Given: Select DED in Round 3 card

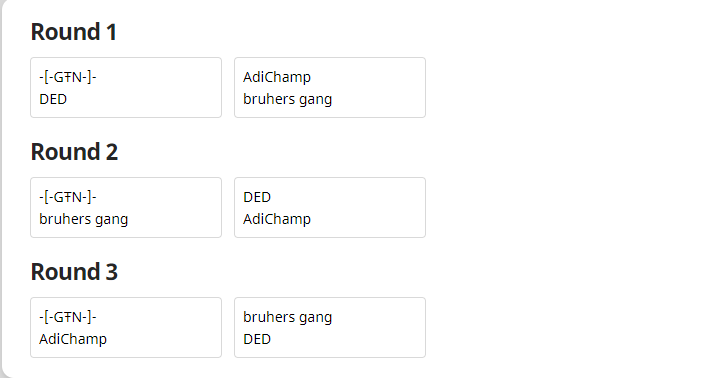Looking at the screenshot, I should coord(257,339).
